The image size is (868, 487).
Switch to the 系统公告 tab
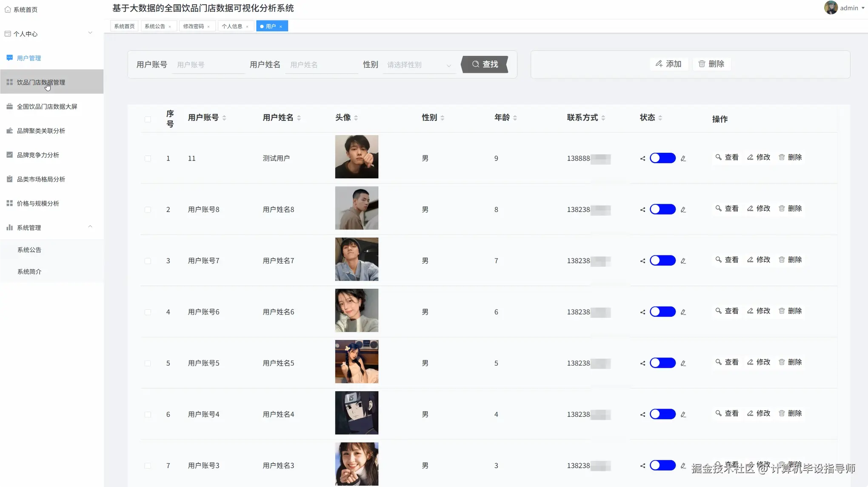tap(155, 26)
